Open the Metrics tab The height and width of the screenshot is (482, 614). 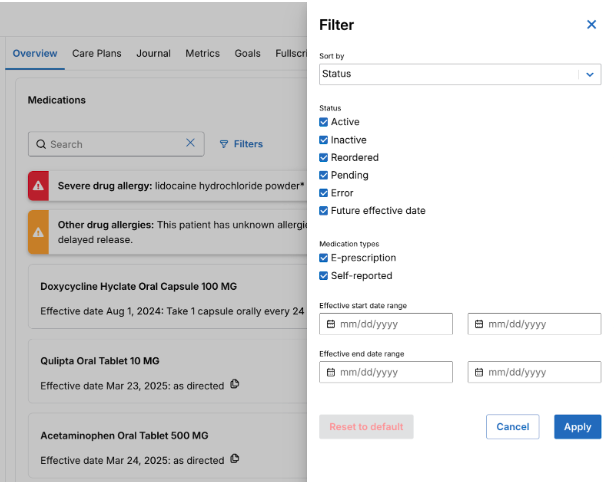point(202,53)
